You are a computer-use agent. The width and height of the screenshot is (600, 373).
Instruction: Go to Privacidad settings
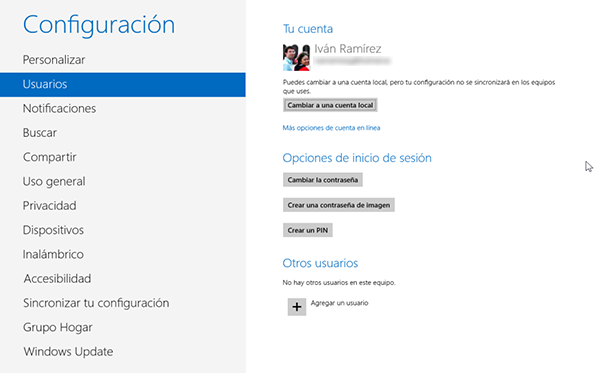click(x=49, y=206)
